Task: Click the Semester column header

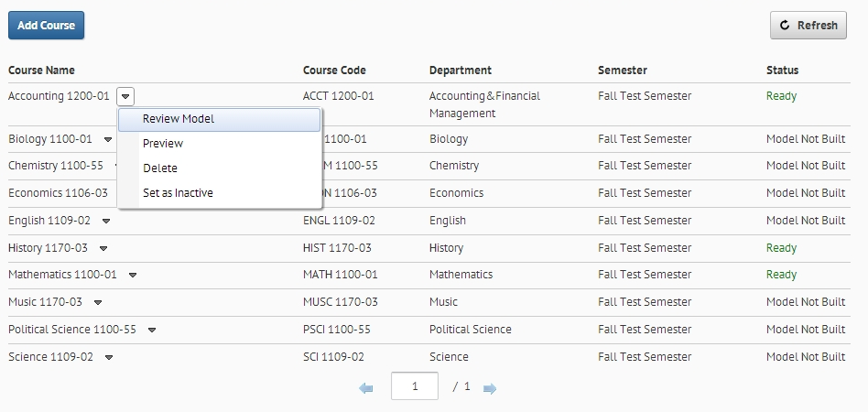Action: click(x=623, y=70)
